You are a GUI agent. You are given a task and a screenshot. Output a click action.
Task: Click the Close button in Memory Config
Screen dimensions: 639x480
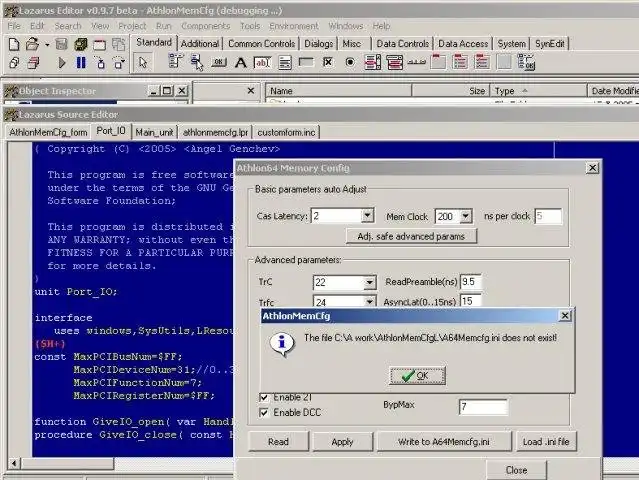[x=516, y=470]
